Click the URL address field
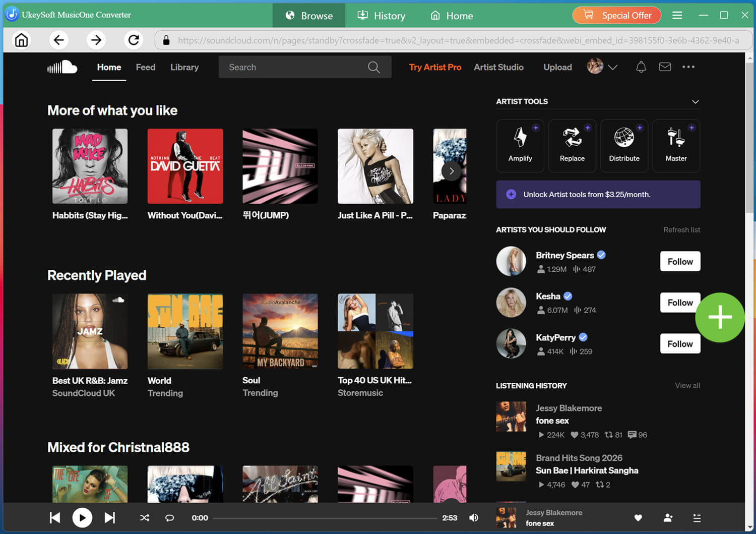This screenshot has height=534, width=756. [x=453, y=40]
